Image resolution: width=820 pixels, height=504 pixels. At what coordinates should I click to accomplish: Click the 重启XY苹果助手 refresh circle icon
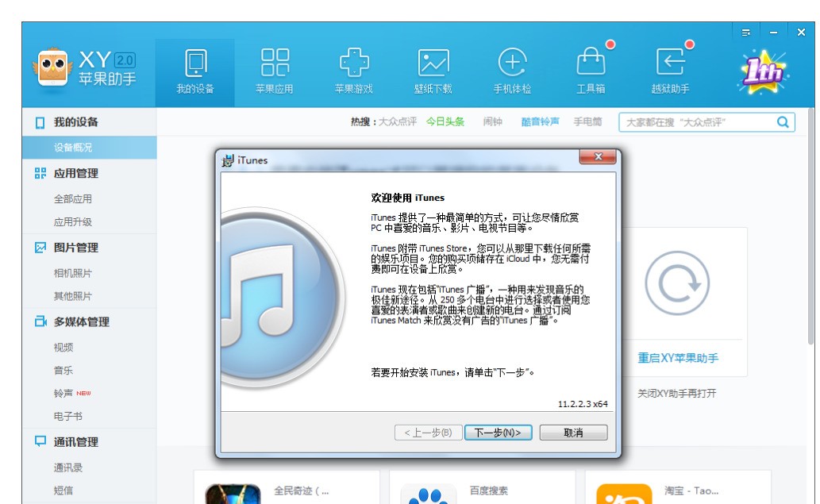click(677, 283)
